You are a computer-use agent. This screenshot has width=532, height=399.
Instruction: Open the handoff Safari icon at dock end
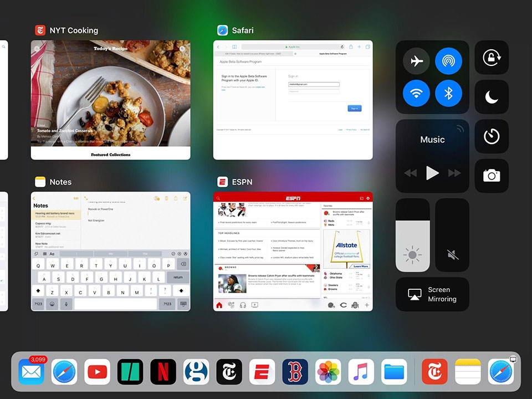click(x=501, y=372)
